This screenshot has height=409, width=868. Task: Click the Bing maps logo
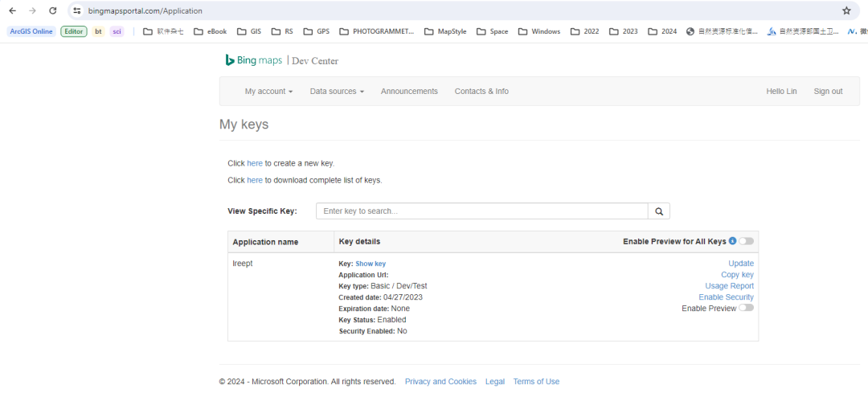tap(253, 60)
